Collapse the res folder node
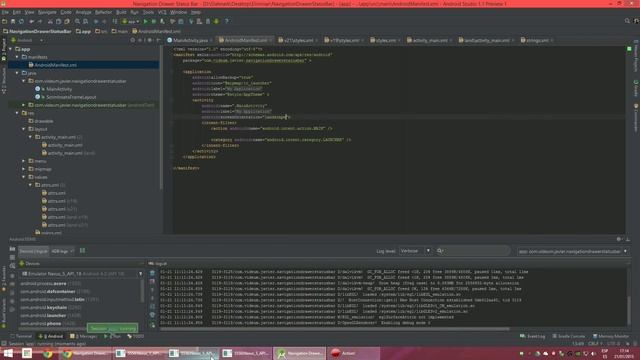Screen dimensions: 640x360 17,113
